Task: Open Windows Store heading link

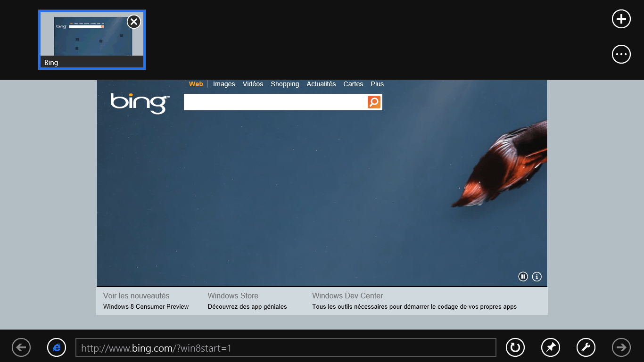Action: [x=233, y=296]
